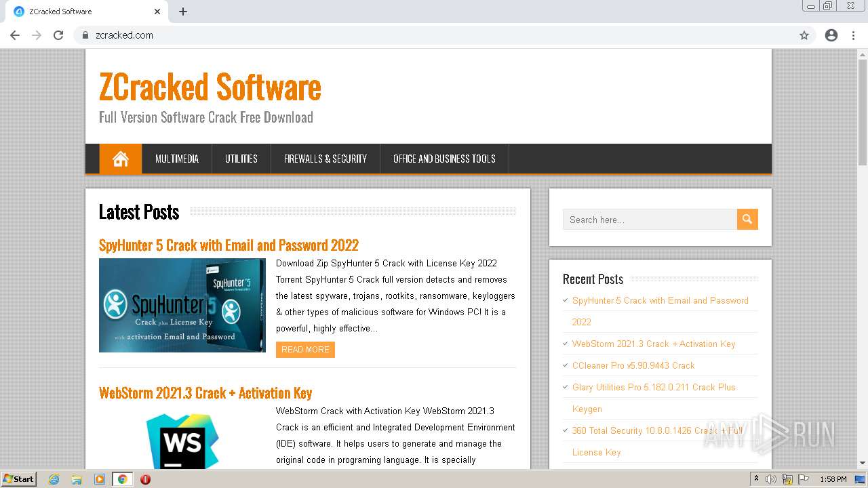The height and width of the screenshot is (488, 868).
Task: Open the Chrome profile avatar menu
Action: pyautogui.click(x=831, y=35)
